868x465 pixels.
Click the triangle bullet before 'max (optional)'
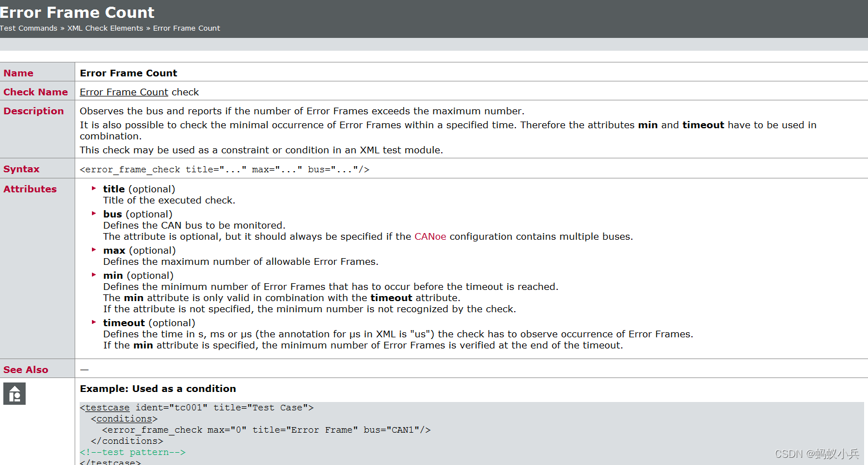94,250
